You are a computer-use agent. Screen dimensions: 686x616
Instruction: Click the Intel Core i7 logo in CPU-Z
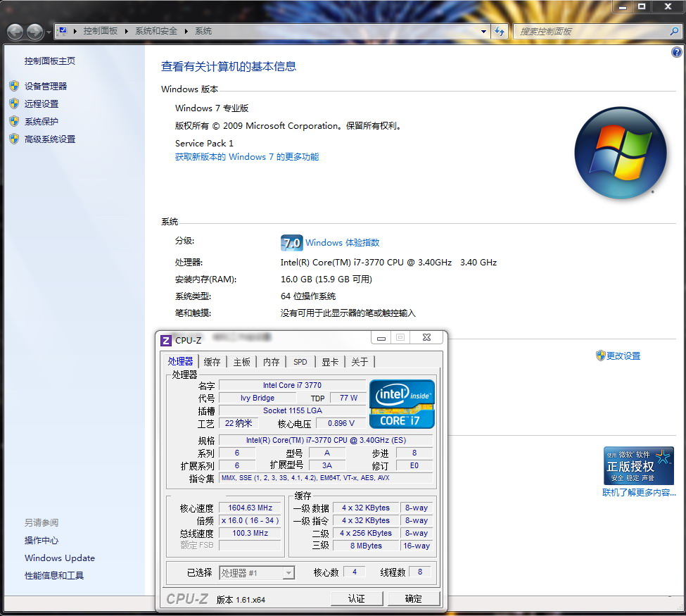[402, 404]
